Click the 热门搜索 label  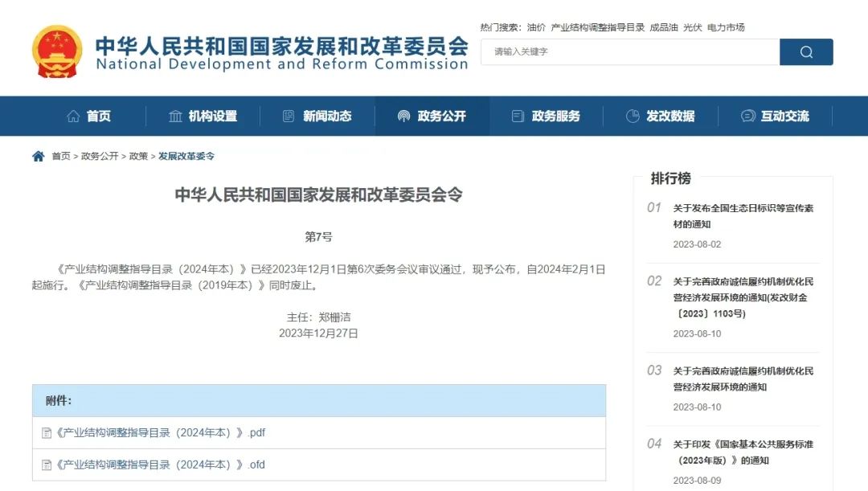pyautogui.click(x=501, y=27)
